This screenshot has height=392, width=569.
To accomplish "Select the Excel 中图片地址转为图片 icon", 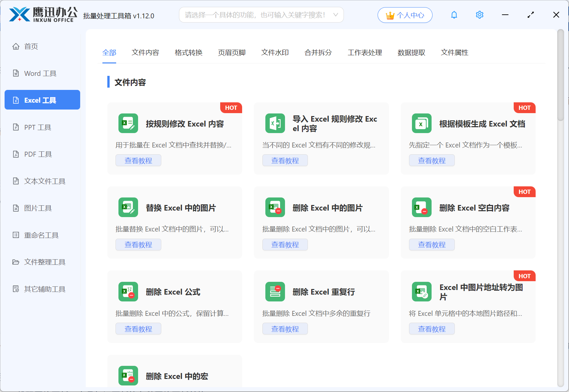I will pos(421,291).
